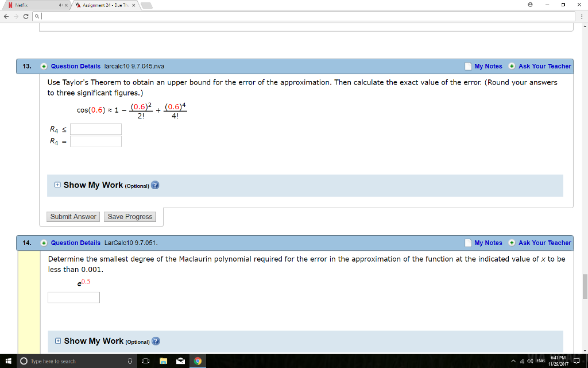
Task: Click the green icon beside Question Details 13
Action: click(44, 66)
